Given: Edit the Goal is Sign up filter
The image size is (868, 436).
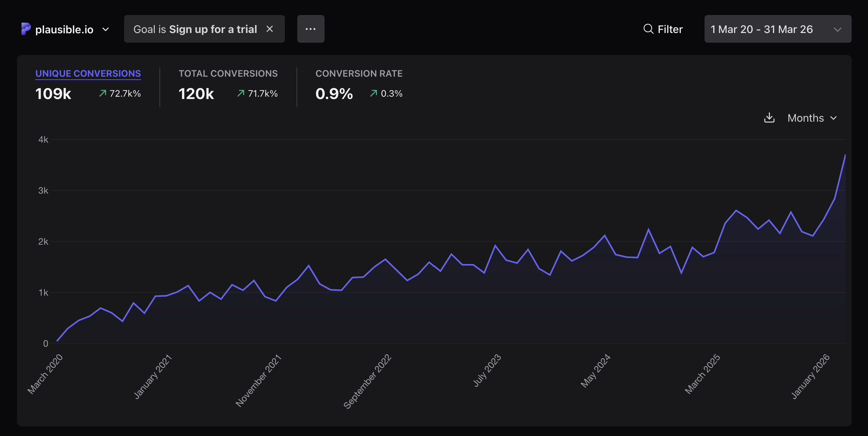Looking at the screenshot, I should pyautogui.click(x=195, y=29).
